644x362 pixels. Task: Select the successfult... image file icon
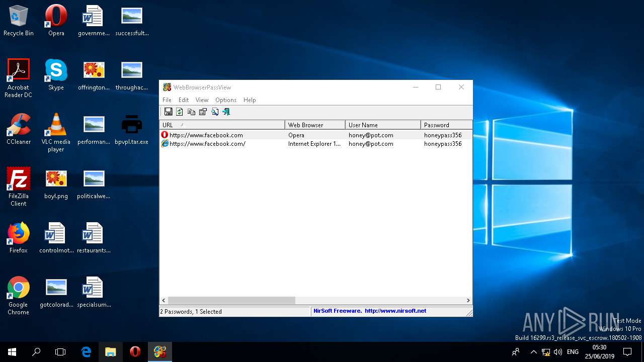click(132, 21)
